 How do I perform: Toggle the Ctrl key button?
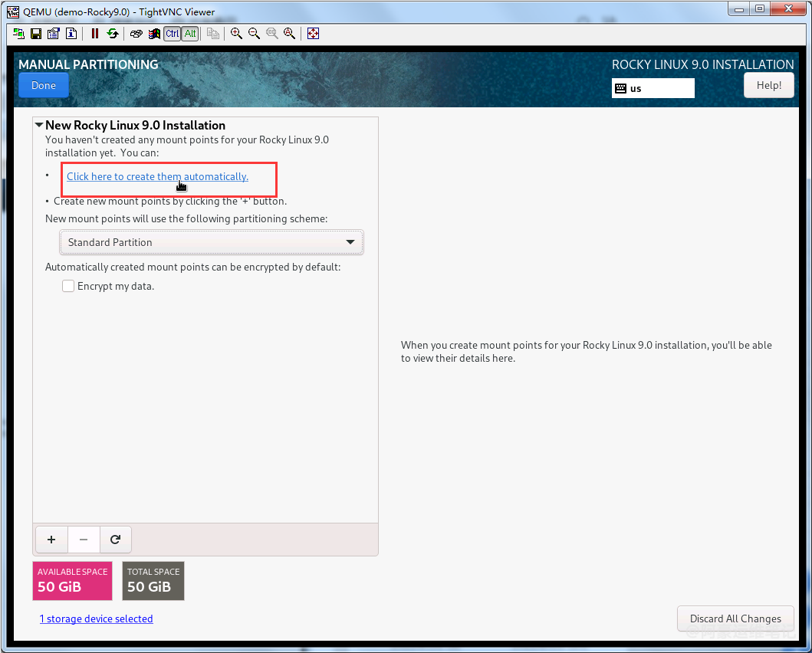[x=173, y=34]
